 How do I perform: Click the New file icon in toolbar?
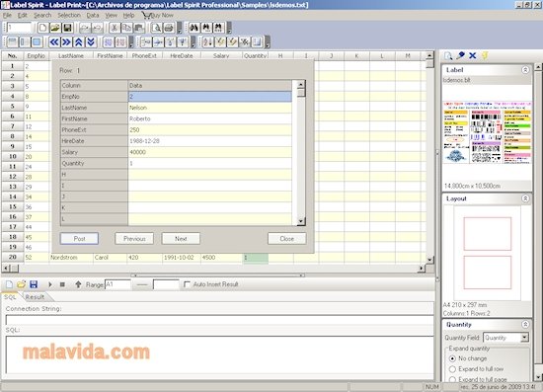(x=42, y=28)
